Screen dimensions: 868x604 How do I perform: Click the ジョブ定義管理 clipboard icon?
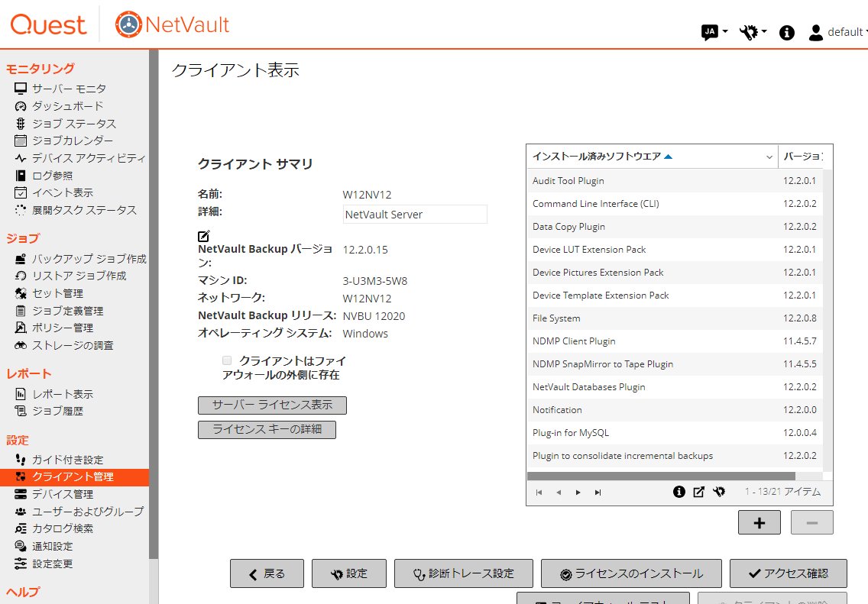(21, 311)
